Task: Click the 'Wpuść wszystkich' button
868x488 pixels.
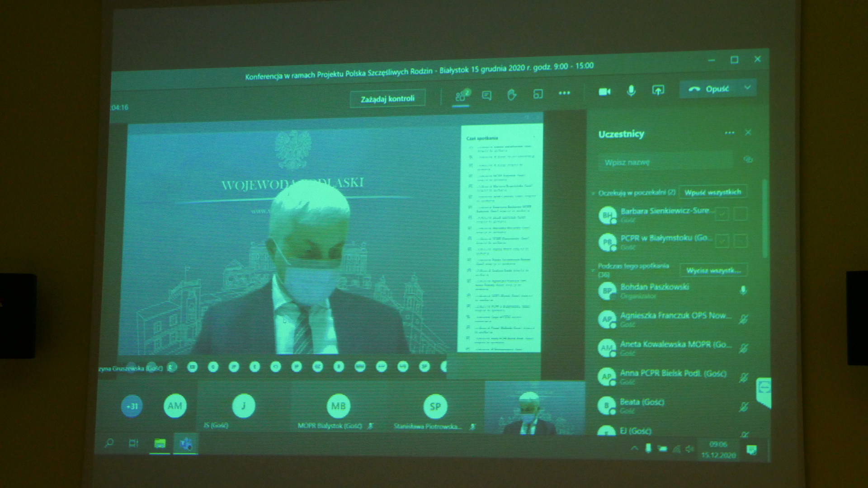Action: (712, 192)
